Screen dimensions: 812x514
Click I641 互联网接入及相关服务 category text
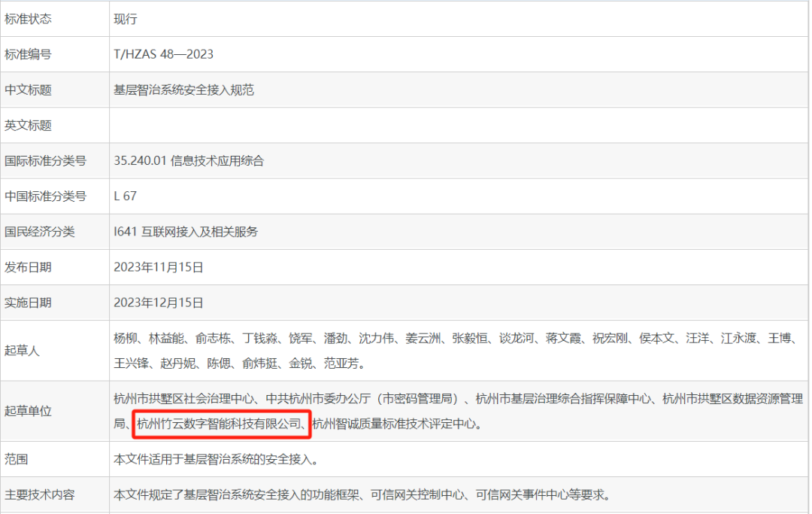pos(186,232)
